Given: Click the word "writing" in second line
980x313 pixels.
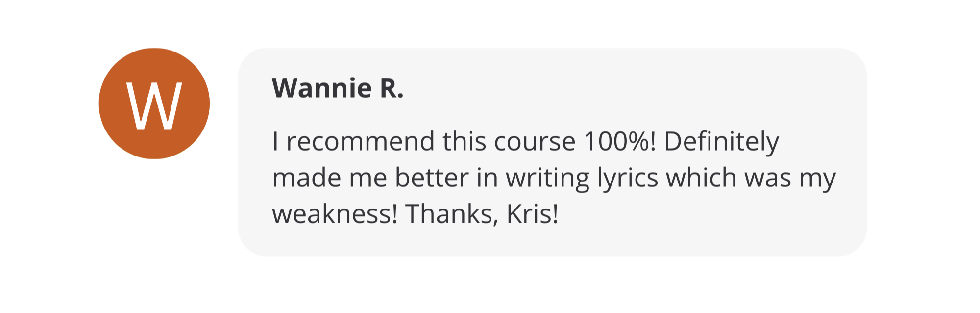Looking at the screenshot, I should 547,178.
